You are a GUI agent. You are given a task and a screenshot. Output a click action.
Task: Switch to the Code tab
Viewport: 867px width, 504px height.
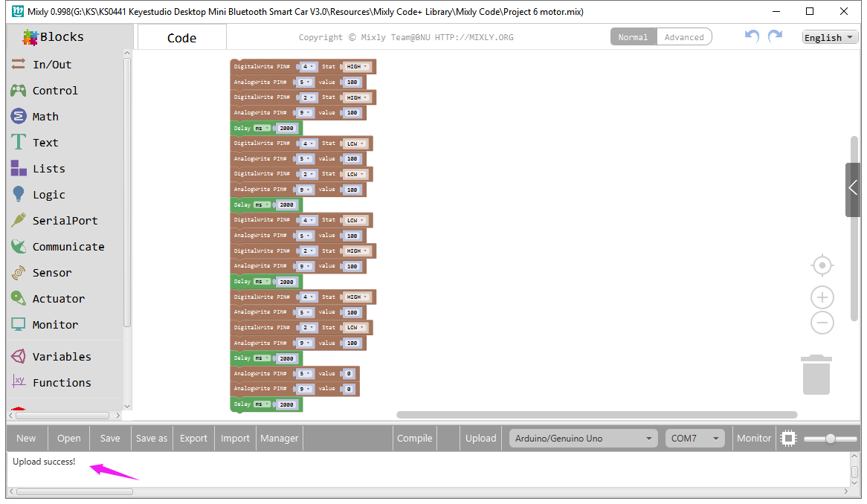pos(182,38)
